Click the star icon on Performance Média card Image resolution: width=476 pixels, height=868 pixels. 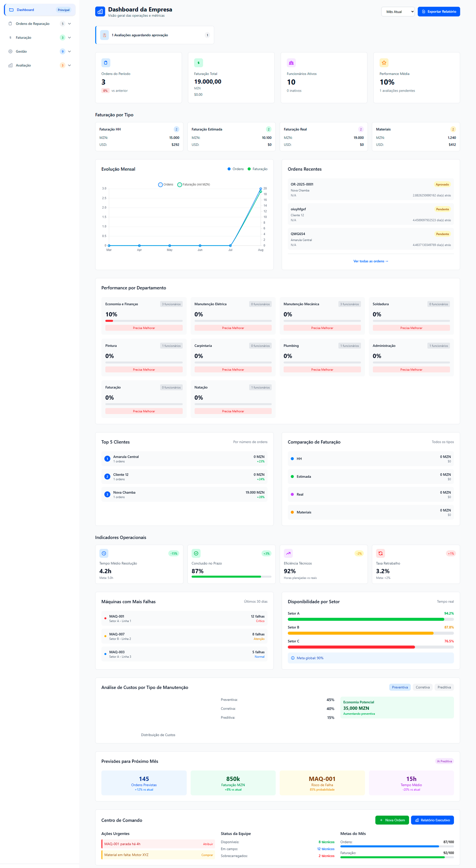[384, 63]
